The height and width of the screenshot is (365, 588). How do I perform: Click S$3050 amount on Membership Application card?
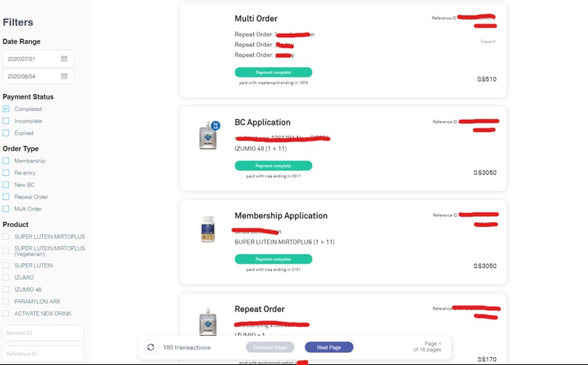[x=485, y=266]
